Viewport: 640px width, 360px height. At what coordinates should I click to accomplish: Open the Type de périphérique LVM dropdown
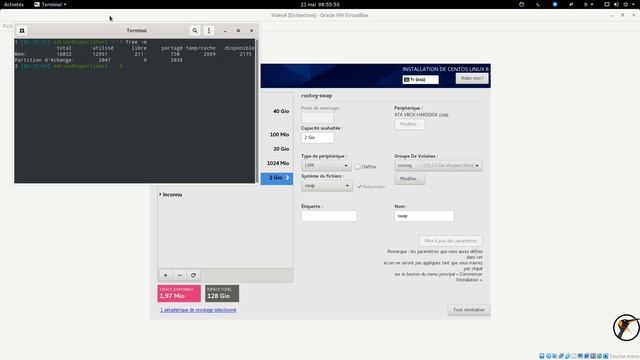[326, 166]
